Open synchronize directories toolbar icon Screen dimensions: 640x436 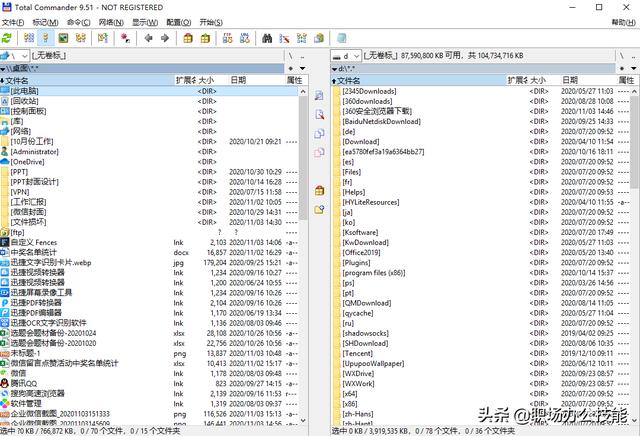click(302, 38)
